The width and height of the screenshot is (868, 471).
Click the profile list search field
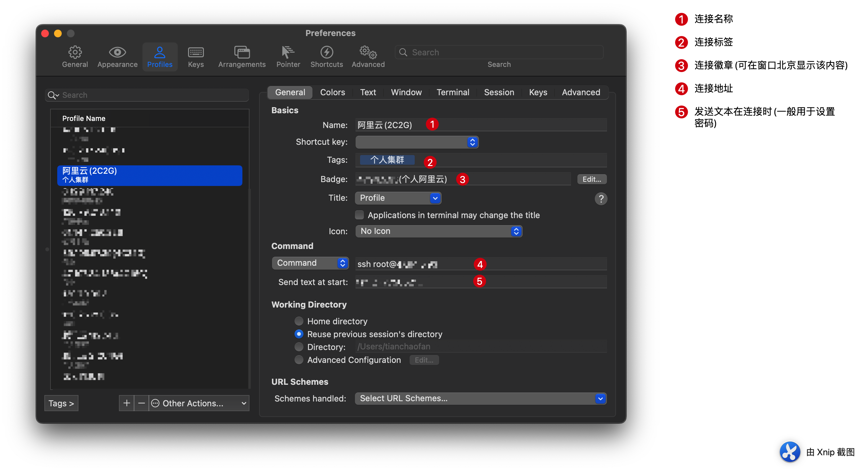click(x=147, y=95)
